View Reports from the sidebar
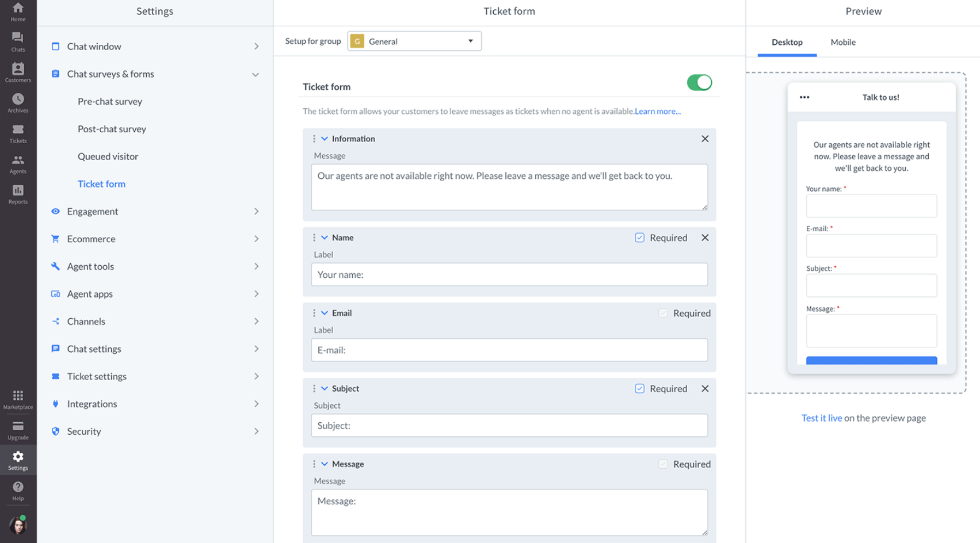 pyautogui.click(x=18, y=194)
